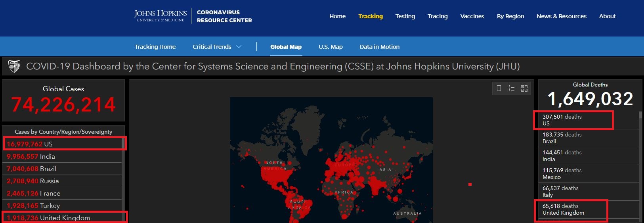644x223 pixels.
Task: Click the JHU shield icon in dashboard title
Action: (14, 66)
